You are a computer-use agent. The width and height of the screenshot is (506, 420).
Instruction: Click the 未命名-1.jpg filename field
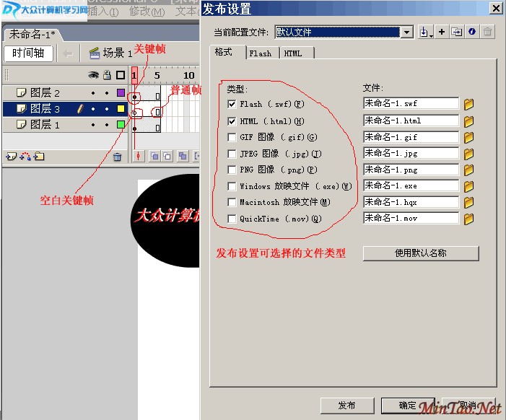click(410, 154)
